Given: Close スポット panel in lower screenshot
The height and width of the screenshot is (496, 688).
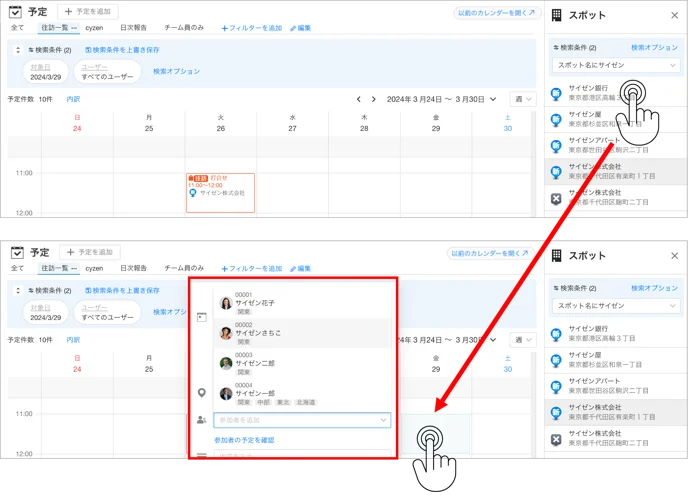Looking at the screenshot, I should tap(674, 256).
